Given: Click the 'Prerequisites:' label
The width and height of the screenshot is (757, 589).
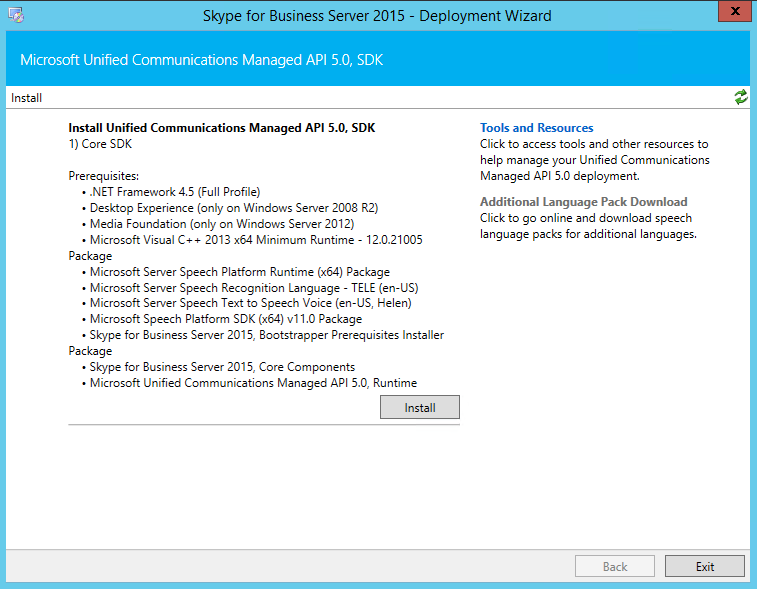Looking at the screenshot, I should click(104, 176).
